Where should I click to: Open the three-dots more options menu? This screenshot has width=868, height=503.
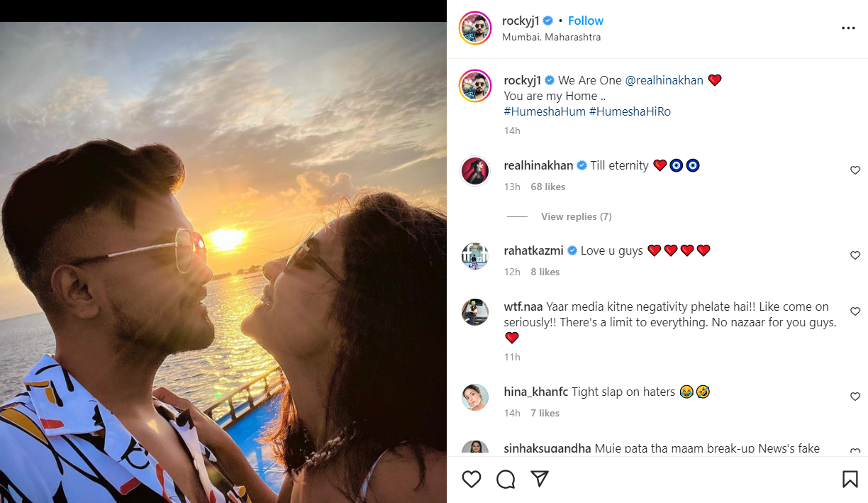click(848, 28)
